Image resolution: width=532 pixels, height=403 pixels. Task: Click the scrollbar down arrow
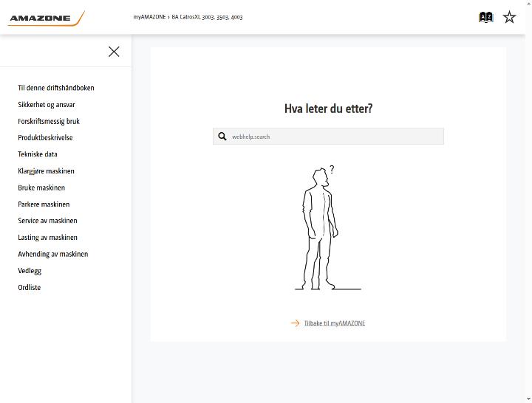click(x=528, y=399)
